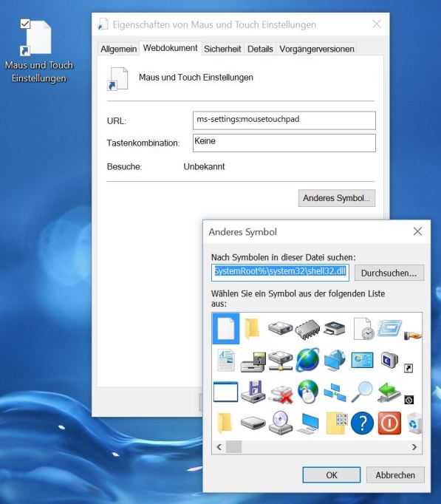Open the Sicherheit tab
Viewport: 441px width, 504px height.
[x=222, y=49]
